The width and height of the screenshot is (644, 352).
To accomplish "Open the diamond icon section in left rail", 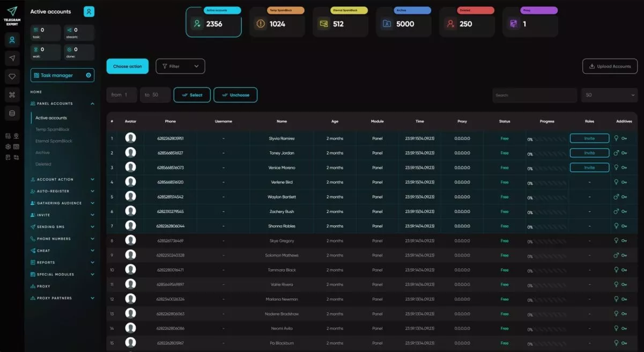I will point(12,77).
